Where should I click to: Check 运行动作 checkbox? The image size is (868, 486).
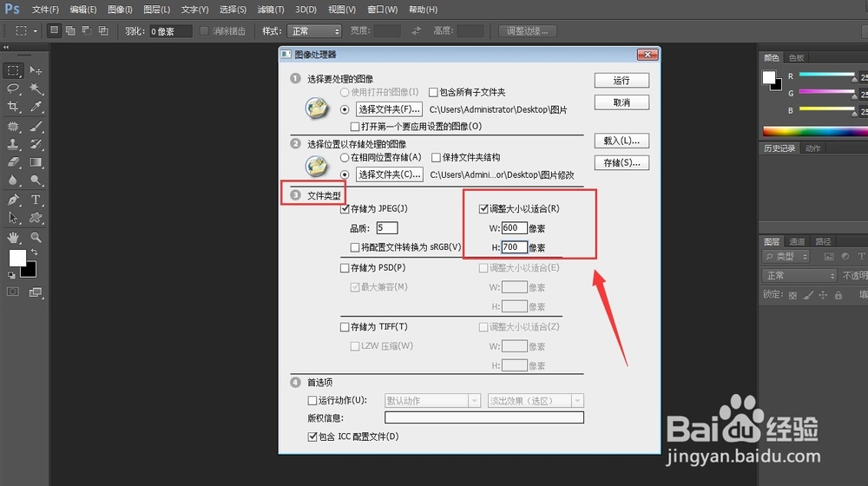point(312,400)
